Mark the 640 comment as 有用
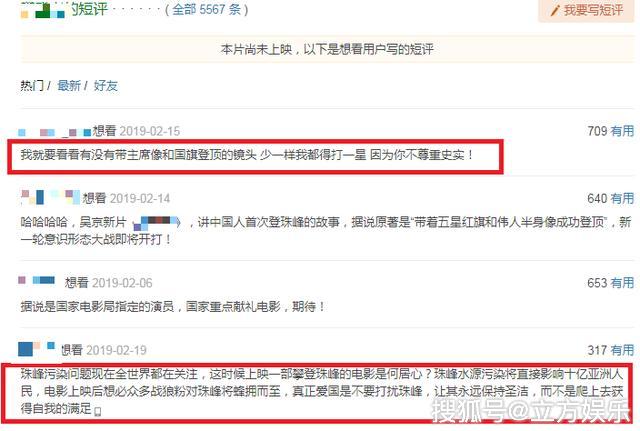This screenshot has height=431, width=640. point(622,198)
